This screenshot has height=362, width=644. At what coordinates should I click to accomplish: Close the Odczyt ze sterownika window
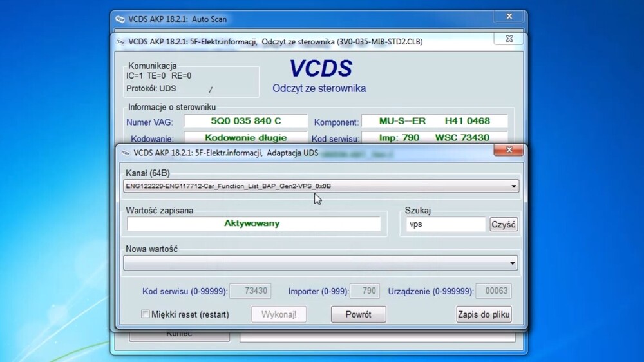click(x=509, y=39)
